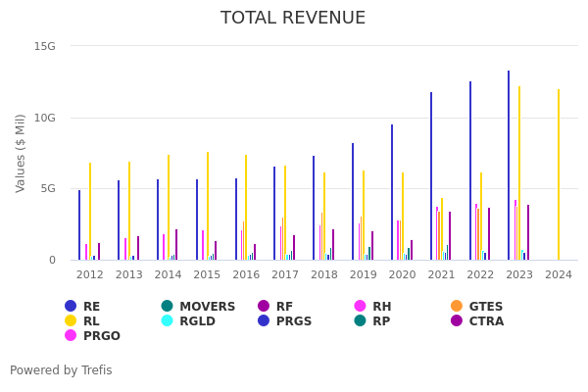
Task: Click the Values ($ Mil) axis title
Action: pyautogui.click(x=21, y=153)
